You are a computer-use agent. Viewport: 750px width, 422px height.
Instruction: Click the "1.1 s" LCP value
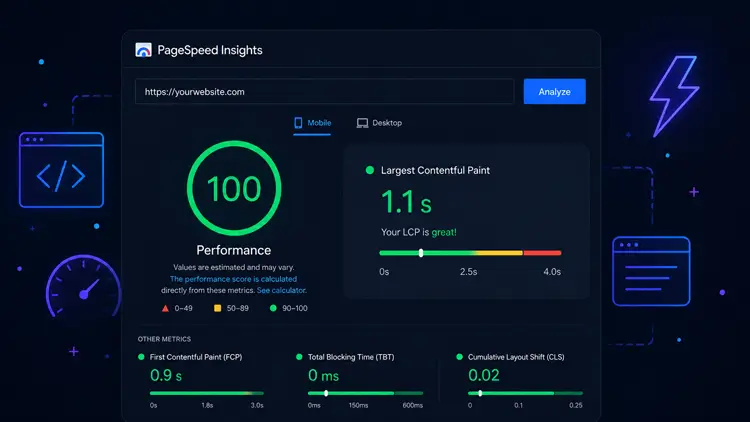406,201
